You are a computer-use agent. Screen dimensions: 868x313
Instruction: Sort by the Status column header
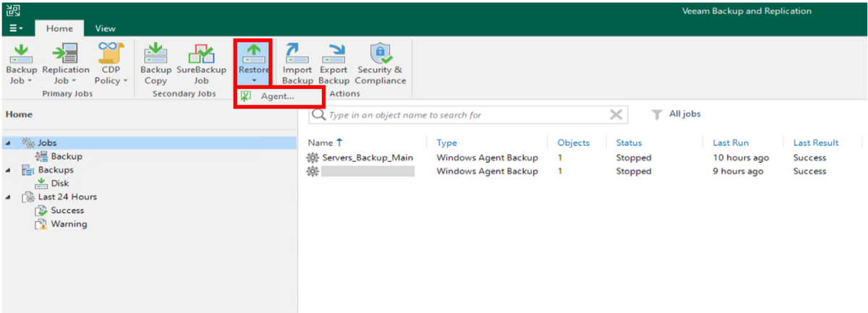(629, 142)
